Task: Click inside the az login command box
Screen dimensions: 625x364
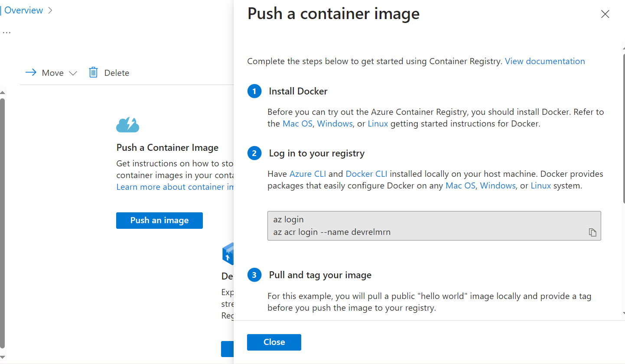Action: pyautogui.click(x=434, y=226)
